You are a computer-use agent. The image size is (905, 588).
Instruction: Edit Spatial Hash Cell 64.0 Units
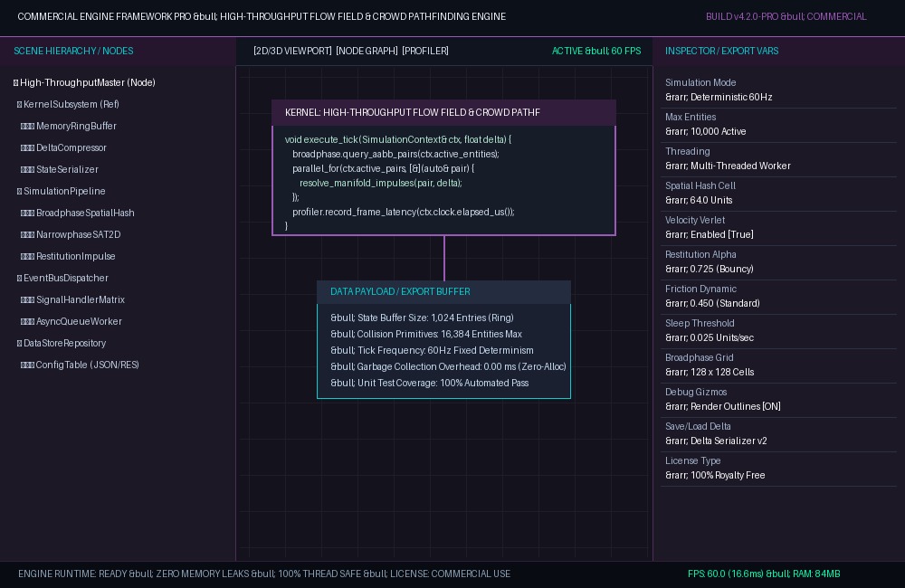699,200
